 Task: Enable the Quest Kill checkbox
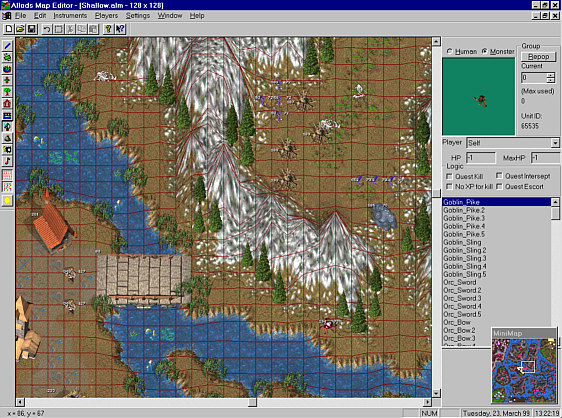point(449,176)
